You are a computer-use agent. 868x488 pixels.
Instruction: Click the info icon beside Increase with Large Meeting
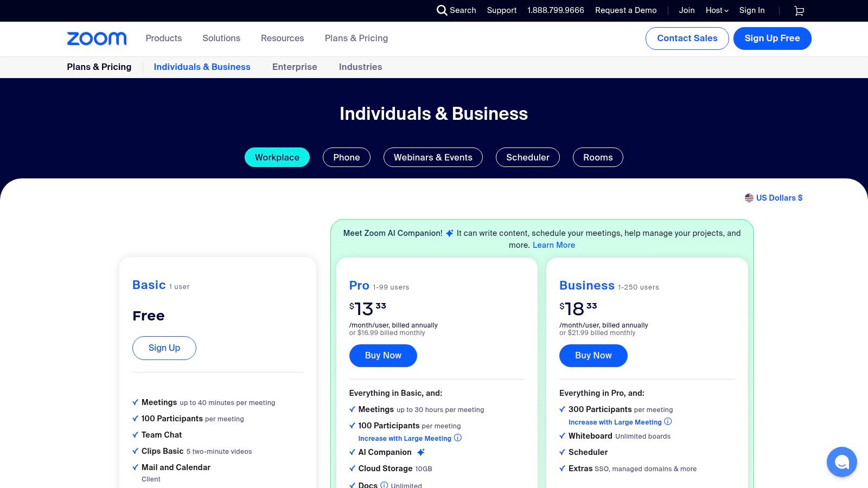coord(457,438)
